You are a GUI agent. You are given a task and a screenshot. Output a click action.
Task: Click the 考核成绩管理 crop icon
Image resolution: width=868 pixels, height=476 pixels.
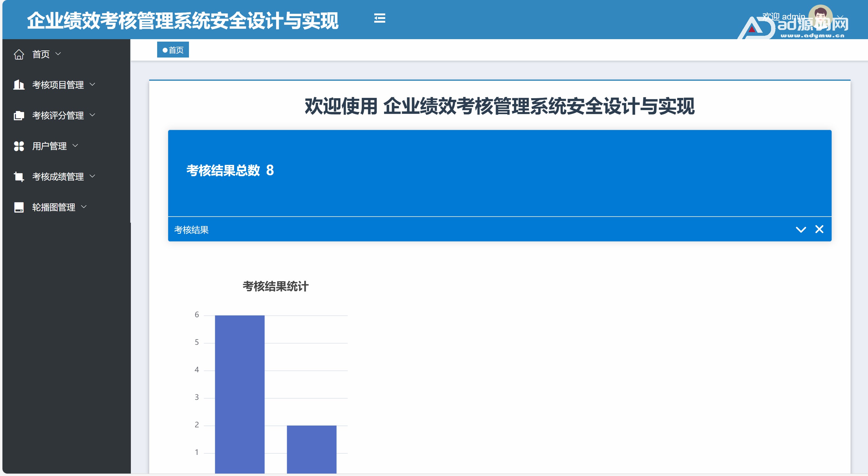pyautogui.click(x=19, y=176)
